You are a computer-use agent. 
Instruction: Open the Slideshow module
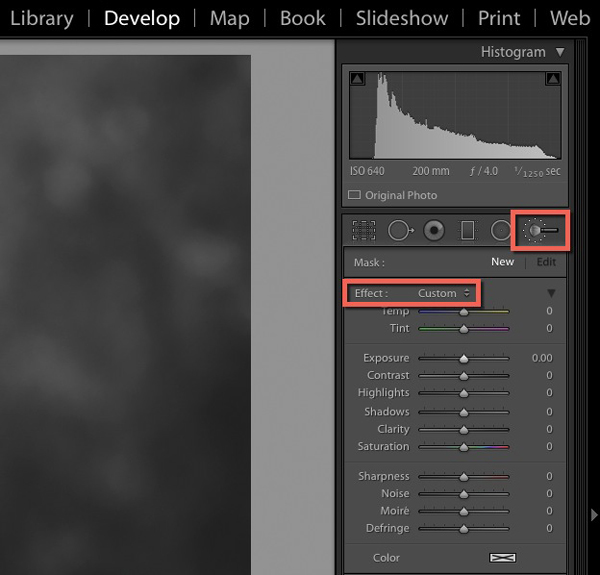tap(402, 18)
